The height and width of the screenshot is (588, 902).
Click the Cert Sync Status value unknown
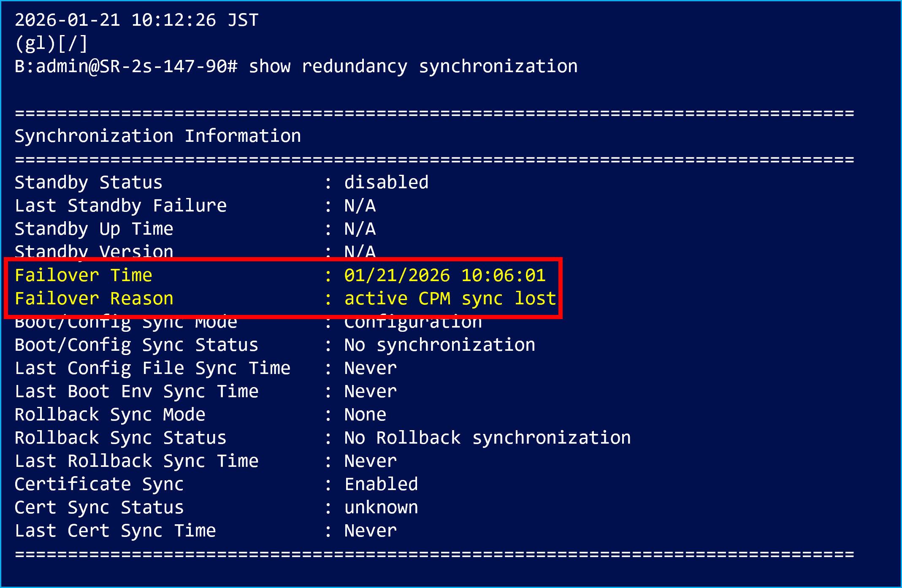(381, 508)
